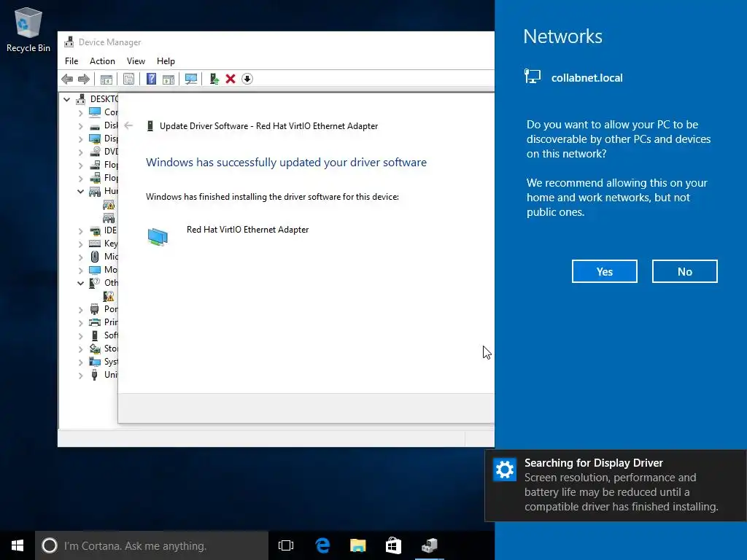The image size is (747, 560).
Task: Click the 'Networks' panel heading
Action: point(562,36)
